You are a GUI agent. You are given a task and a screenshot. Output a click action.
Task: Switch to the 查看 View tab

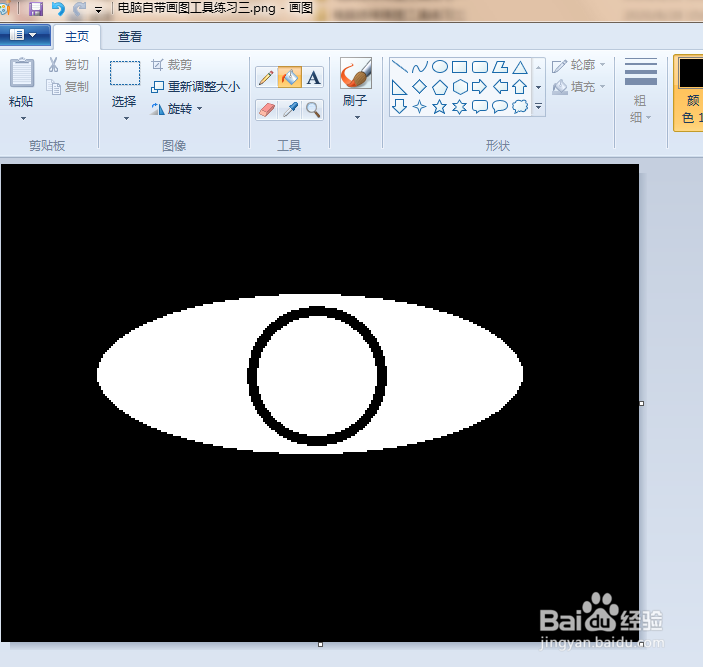tap(130, 36)
